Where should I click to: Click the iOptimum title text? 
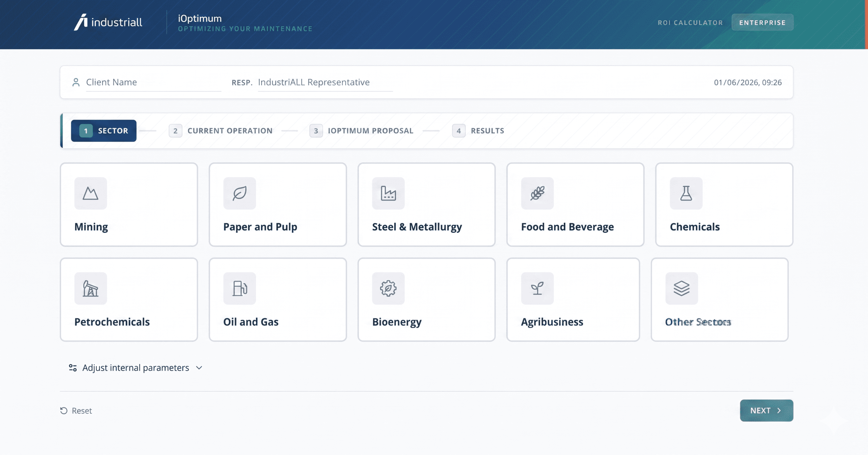(200, 18)
